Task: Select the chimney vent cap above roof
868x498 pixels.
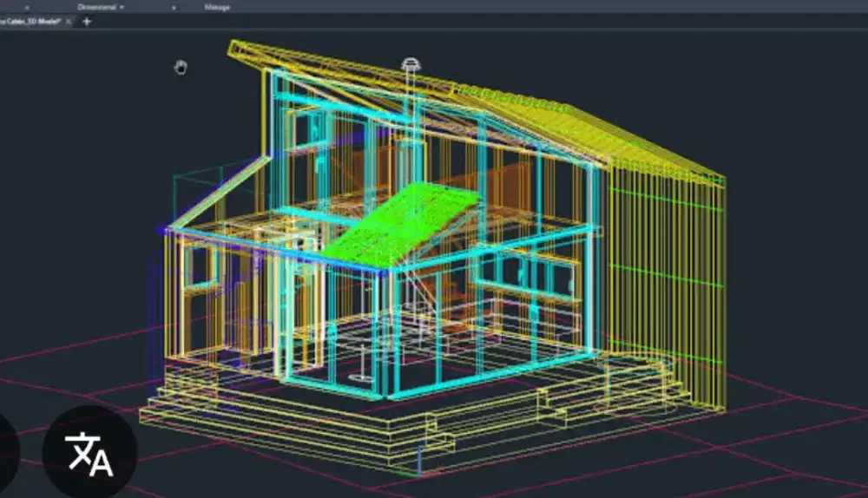Action: 411,64
